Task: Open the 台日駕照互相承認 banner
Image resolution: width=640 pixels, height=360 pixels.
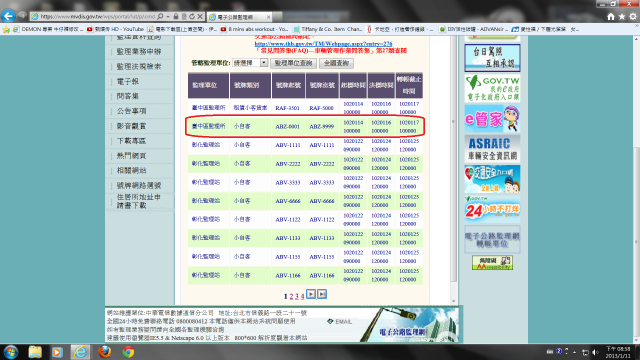Action: coord(492,58)
